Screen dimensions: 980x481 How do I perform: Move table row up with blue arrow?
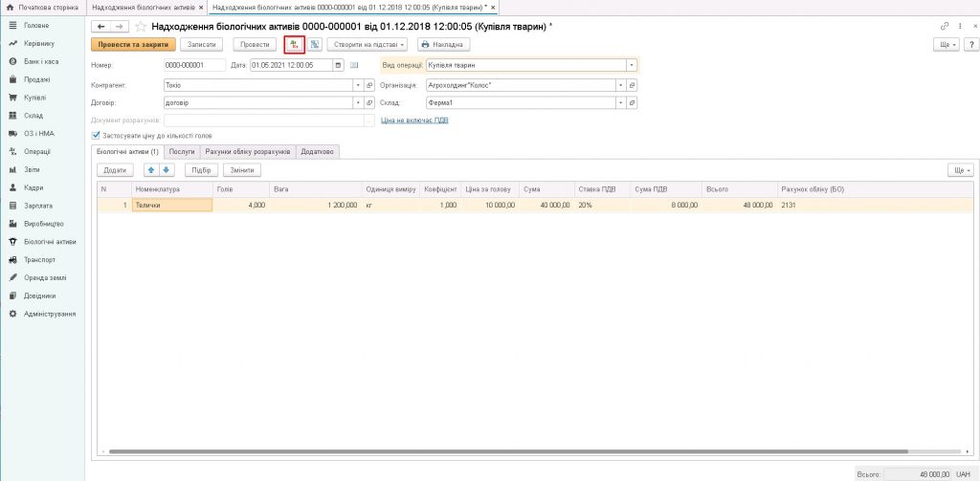(150, 169)
